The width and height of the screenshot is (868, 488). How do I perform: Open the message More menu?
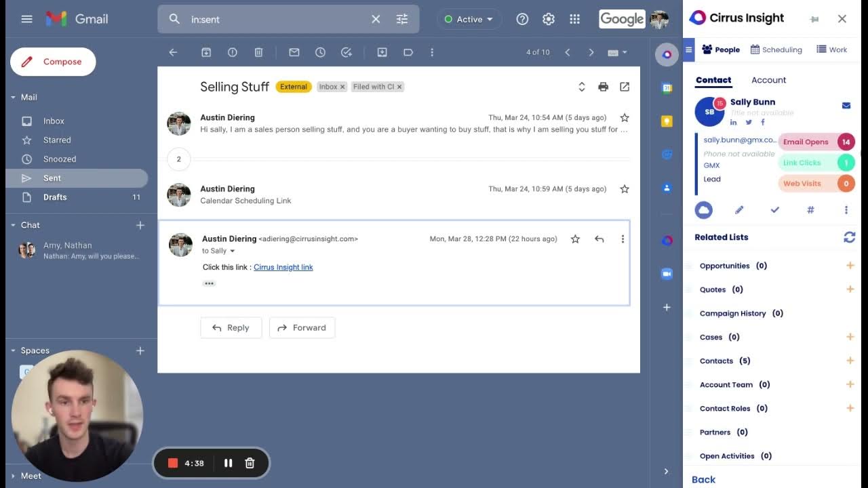(623, 239)
